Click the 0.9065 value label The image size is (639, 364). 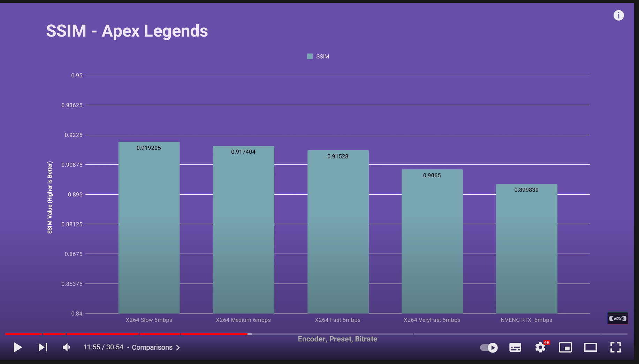pos(432,176)
